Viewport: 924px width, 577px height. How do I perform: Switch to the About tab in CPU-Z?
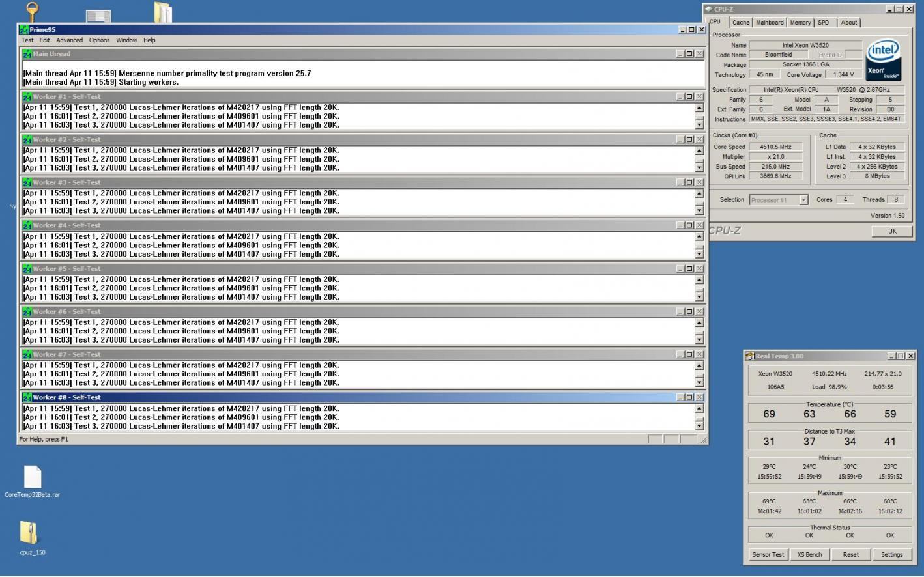[849, 23]
